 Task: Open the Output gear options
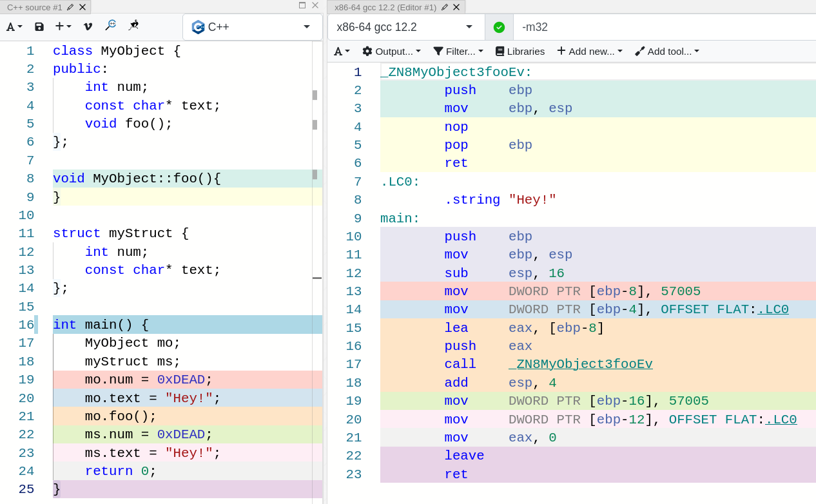coord(391,51)
